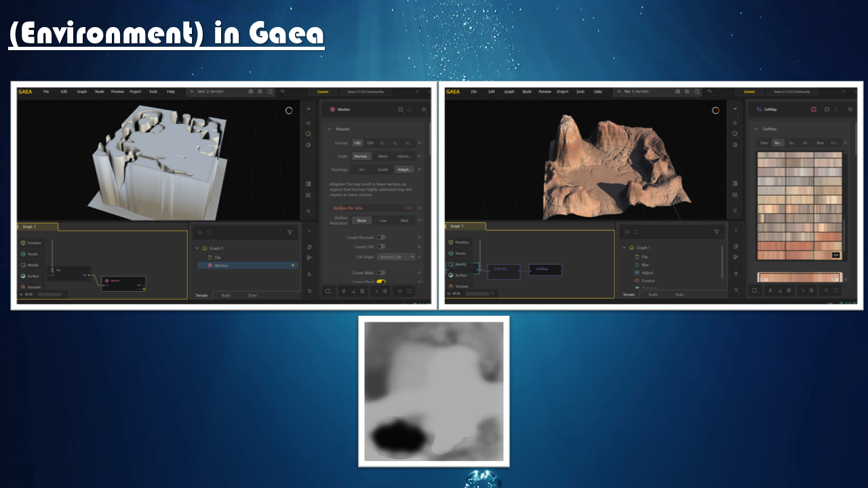Open the Project menu in SatMap window
This screenshot has height=488, width=868.
tap(563, 91)
